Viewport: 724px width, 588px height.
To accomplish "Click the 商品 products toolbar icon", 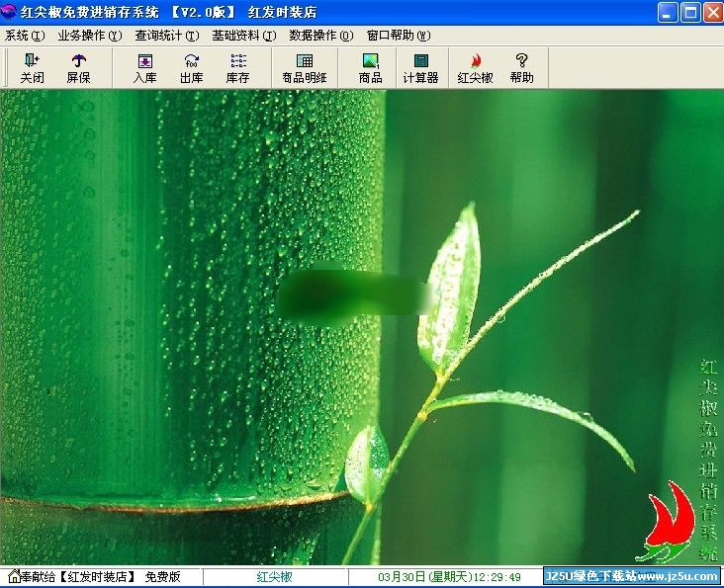I will [370, 67].
